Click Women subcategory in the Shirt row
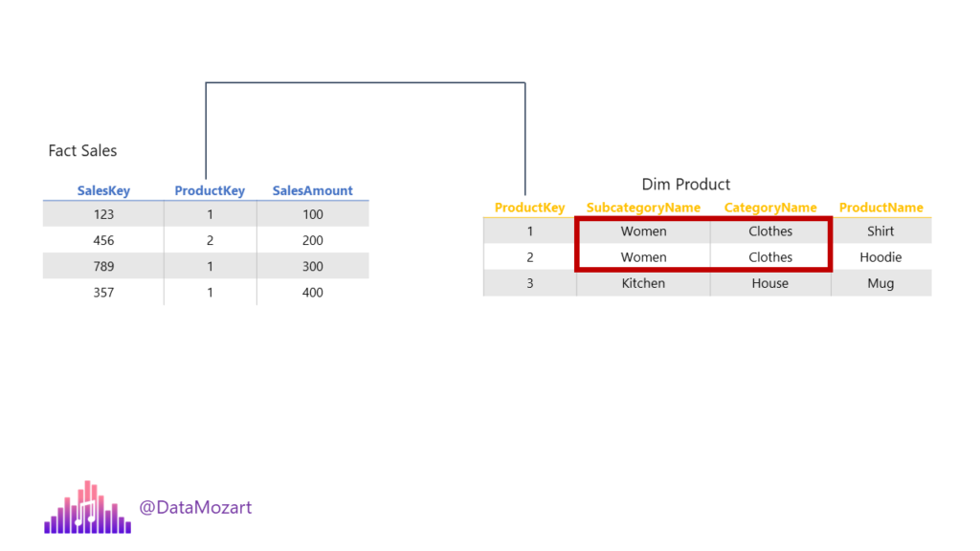This screenshot has height=551, width=980. (x=643, y=231)
